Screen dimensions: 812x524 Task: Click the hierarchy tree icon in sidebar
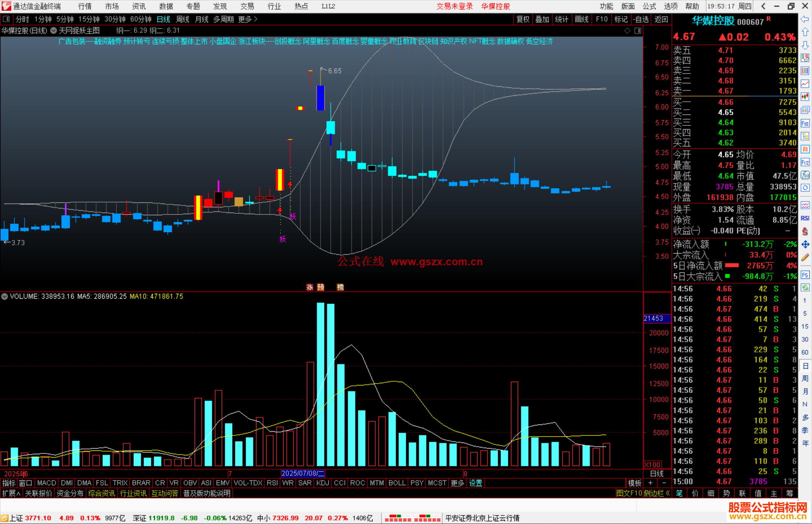805,136
